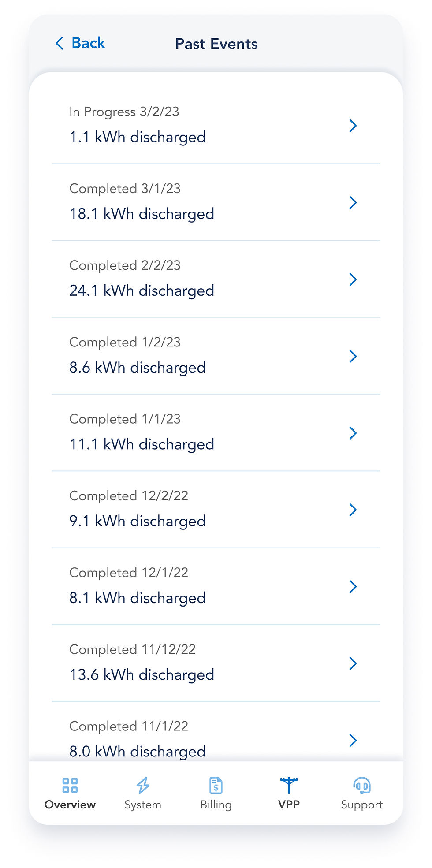This screenshot has height=868, width=432.
Task: Go to the System tab label
Action: 143,805
